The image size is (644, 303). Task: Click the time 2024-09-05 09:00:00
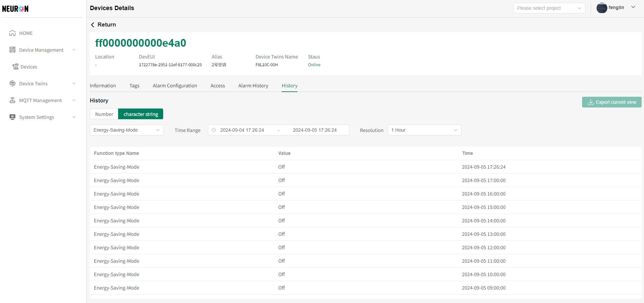(484, 288)
